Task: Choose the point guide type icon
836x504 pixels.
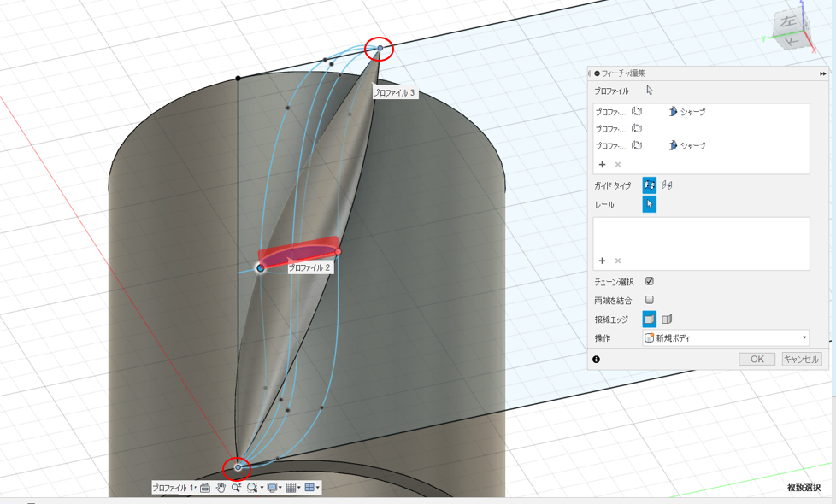Action: click(667, 185)
